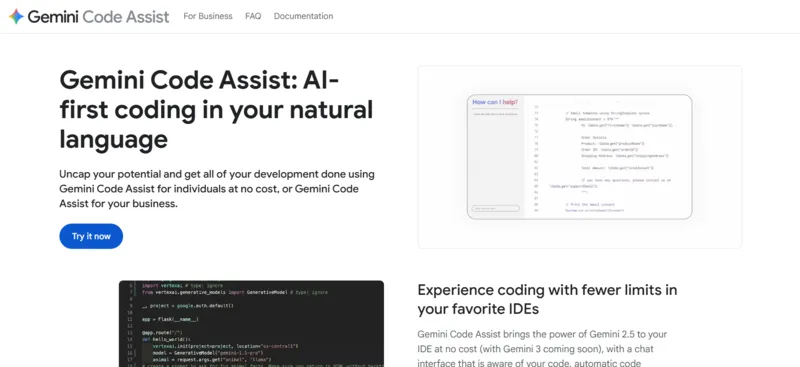Image resolution: width=800 pixels, height=367 pixels.
Task: Open the For Business menu item
Action: coord(208,16)
